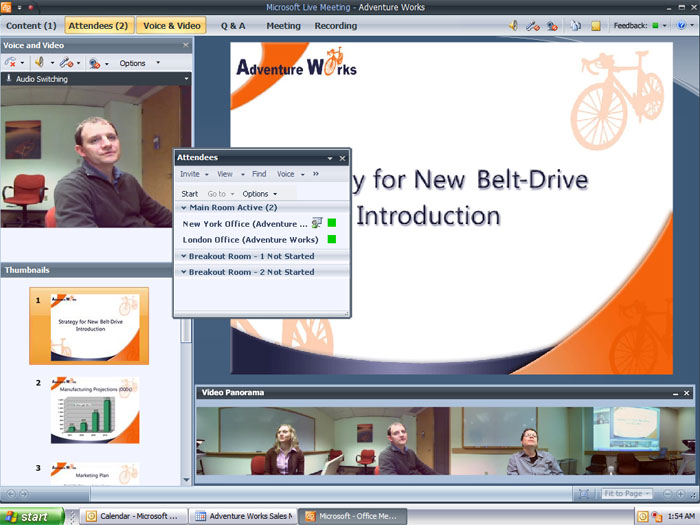Click the speaker icon in the top toolbar
The image size is (700, 525).
(x=514, y=25)
